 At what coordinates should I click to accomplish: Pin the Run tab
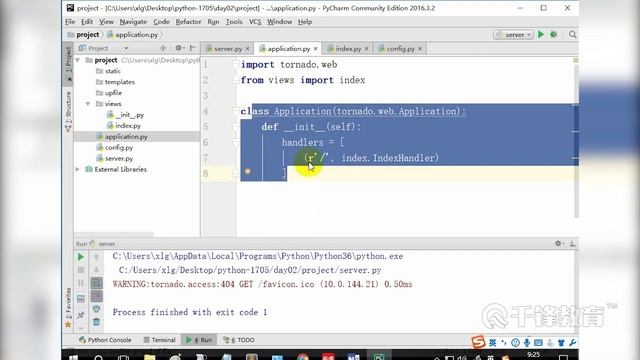pos(81,314)
